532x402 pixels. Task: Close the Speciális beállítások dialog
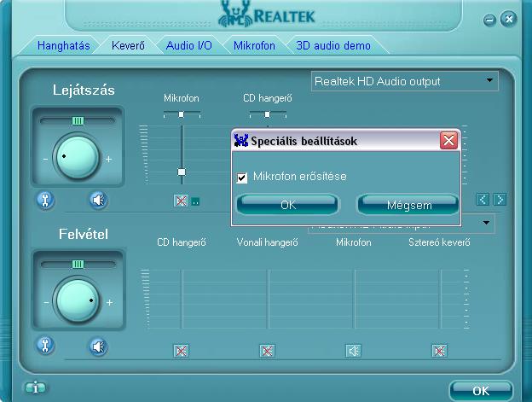[x=448, y=140]
